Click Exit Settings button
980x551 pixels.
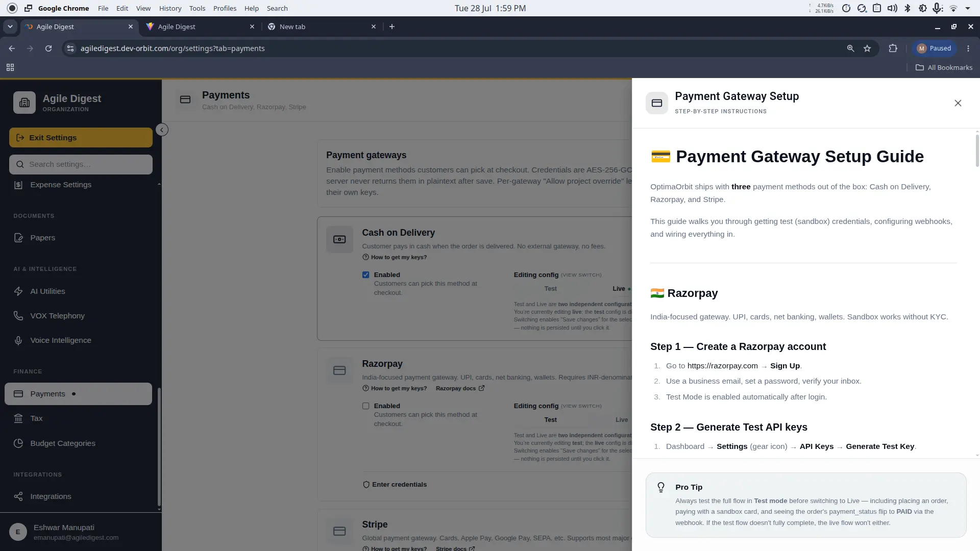pyautogui.click(x=81, y=138)
